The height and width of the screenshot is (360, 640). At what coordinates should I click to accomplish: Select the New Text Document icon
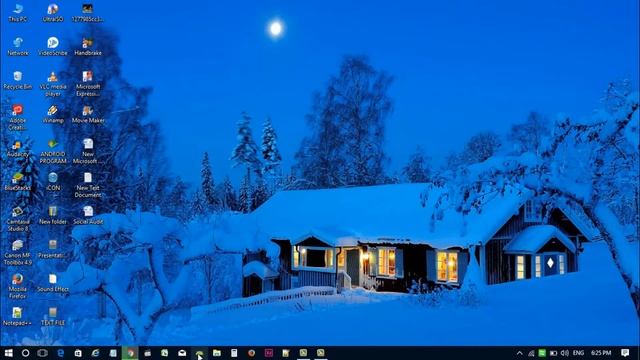tap(88, 185)
